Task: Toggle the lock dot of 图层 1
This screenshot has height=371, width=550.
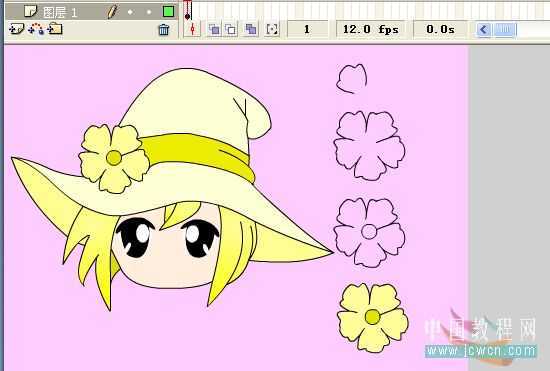Action: pos(149,12)
